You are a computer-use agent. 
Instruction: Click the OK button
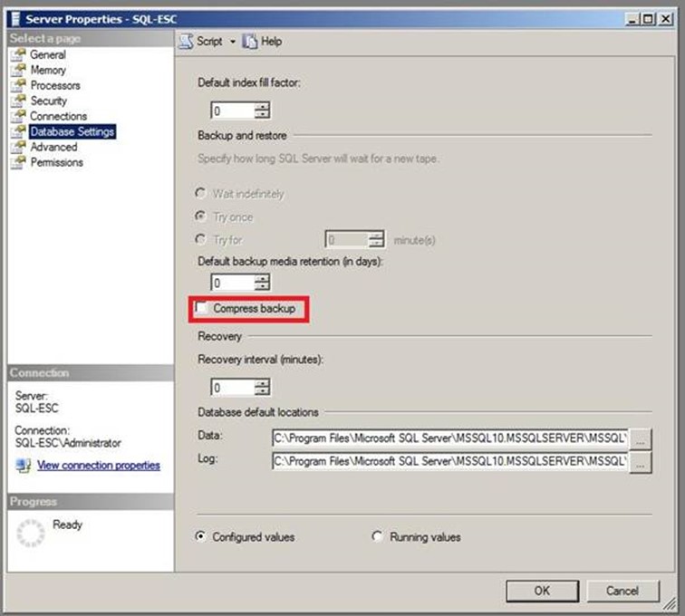(x=542, y=591)
